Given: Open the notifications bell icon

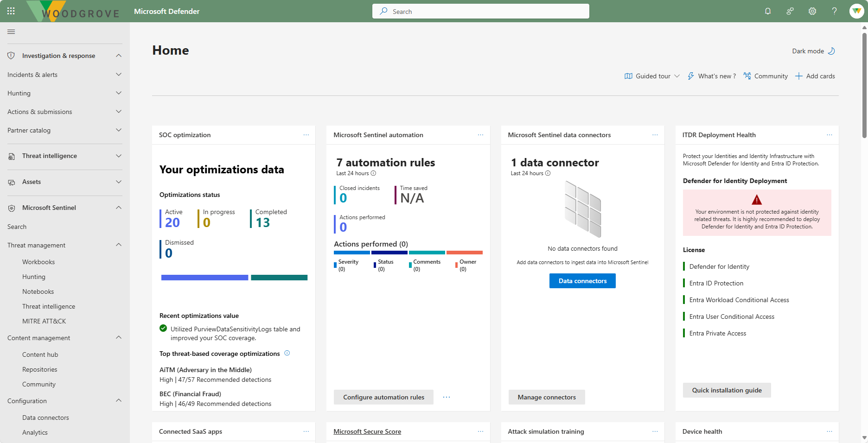Looking at the screenshot, I should [x=768, y=11].
